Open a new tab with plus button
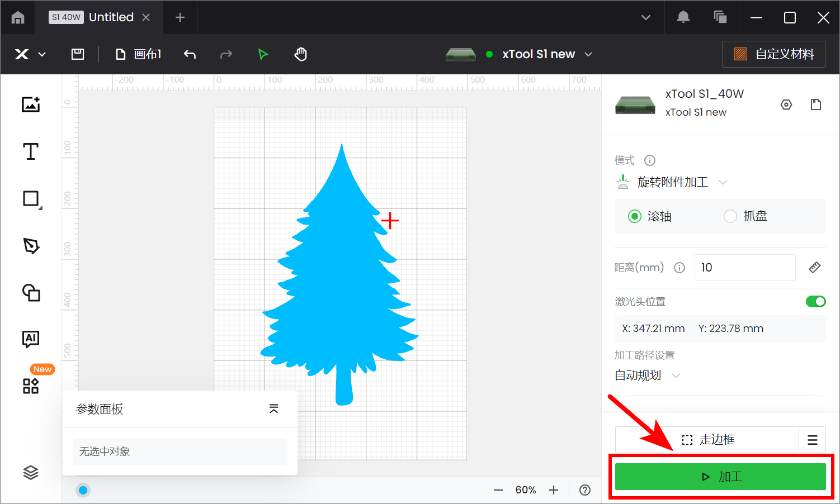Screen dimensions: 840x504 [x=180, y=17]
